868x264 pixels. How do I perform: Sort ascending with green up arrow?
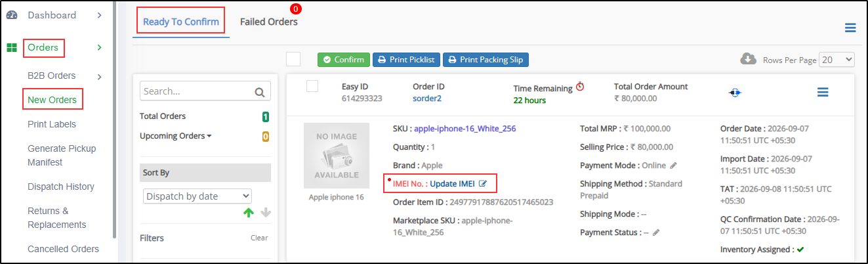(x=249, y=212)
